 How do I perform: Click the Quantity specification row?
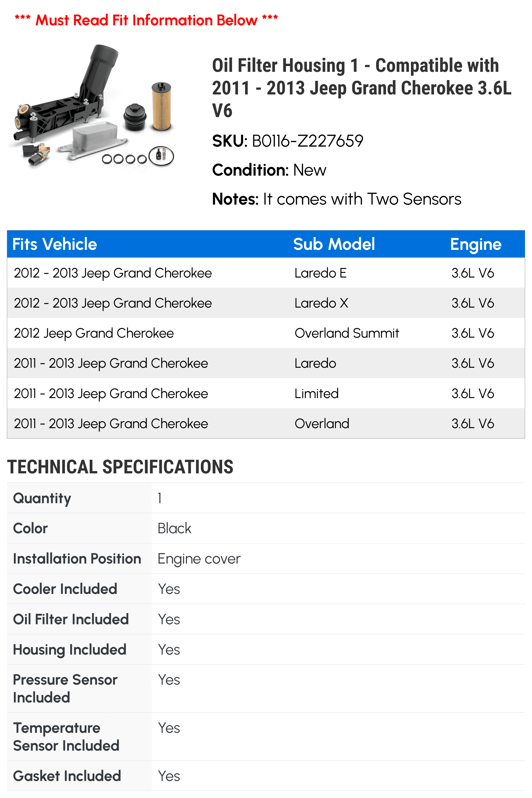266,498
